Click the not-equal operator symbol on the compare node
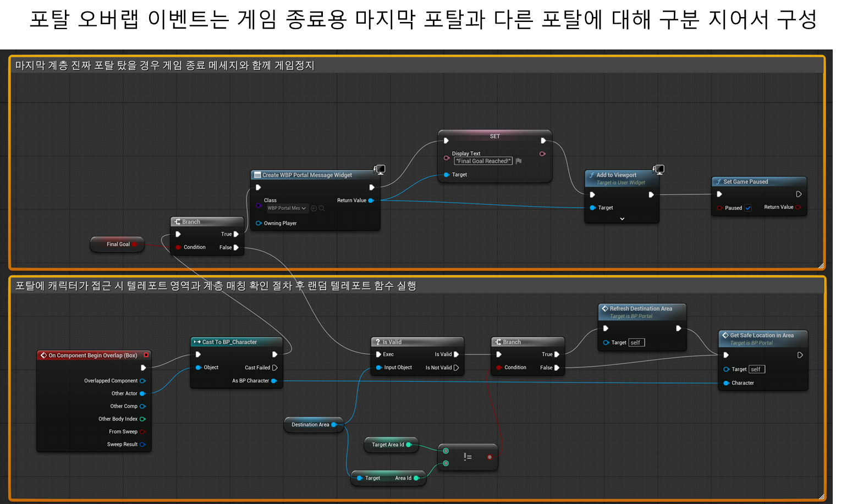Screen dimensions: 863x504 pos(468,457)
